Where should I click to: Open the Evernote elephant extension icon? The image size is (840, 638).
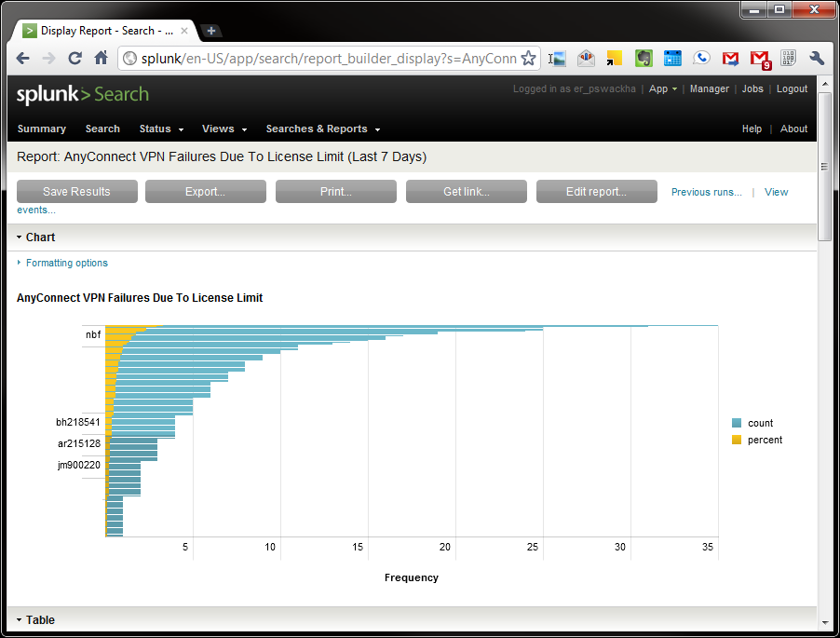tap(644, 59)
